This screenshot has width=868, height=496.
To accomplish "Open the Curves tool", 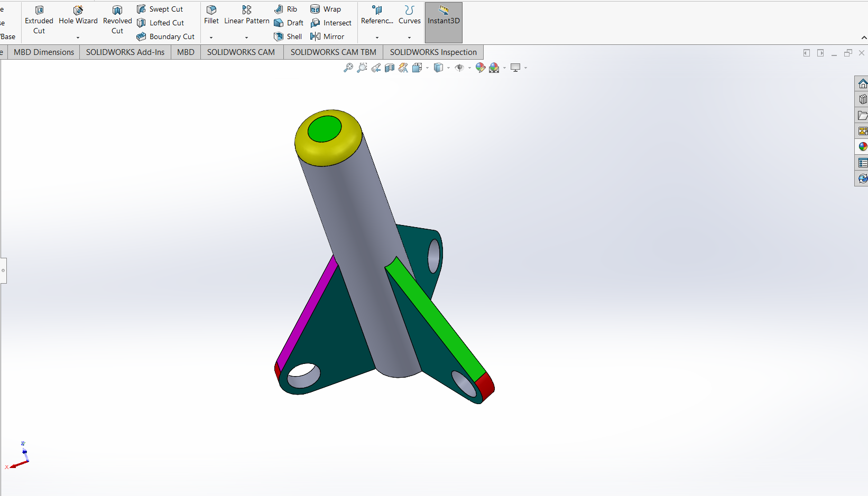I will (410, 16).
